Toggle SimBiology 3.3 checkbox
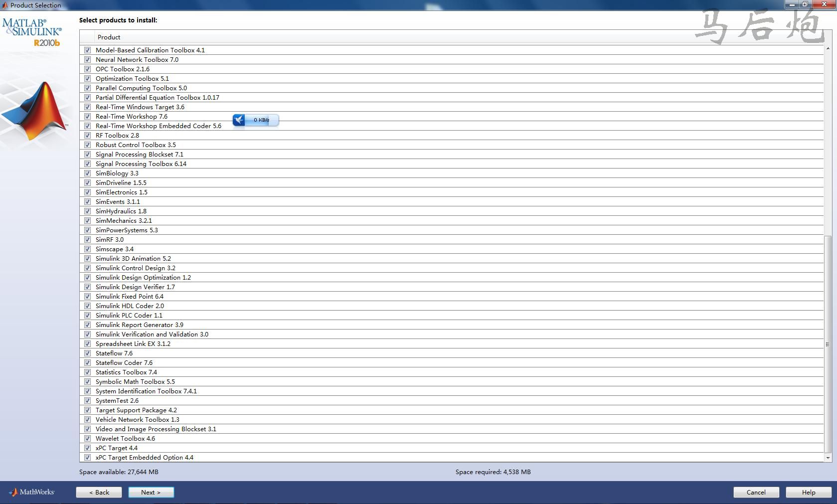The width and height of the screenshot is (837, 504). point(87,173)
